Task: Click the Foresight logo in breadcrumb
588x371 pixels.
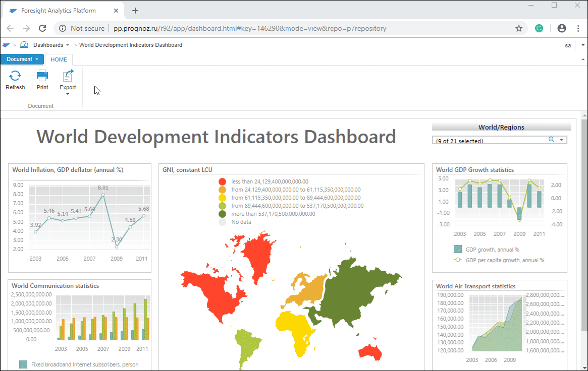Action: 6,45
